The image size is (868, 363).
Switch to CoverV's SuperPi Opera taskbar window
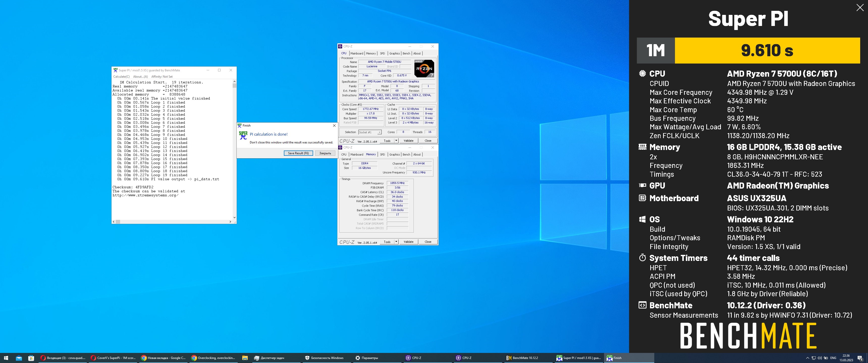click(113, 358)
